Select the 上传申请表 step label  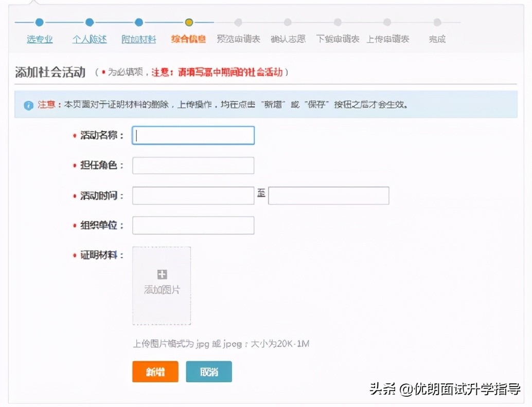point(388,39)
